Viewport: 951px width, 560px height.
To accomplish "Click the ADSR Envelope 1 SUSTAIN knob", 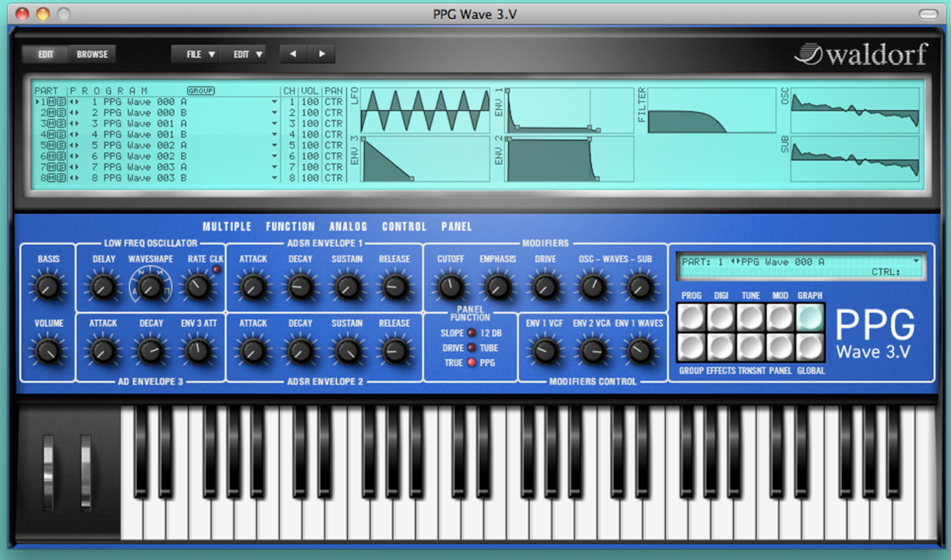I will (347, 286).
